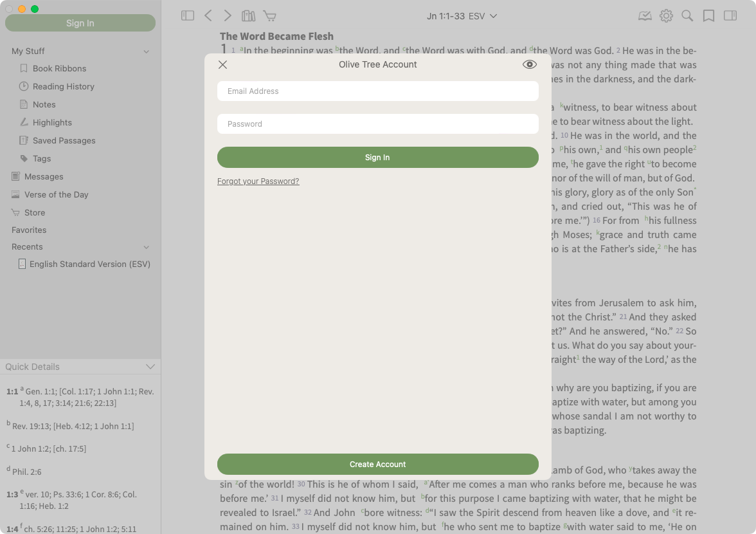Screen dimensions: 756x534
Task: Toggle the right split window panel
Action: [x=730, y=15]
